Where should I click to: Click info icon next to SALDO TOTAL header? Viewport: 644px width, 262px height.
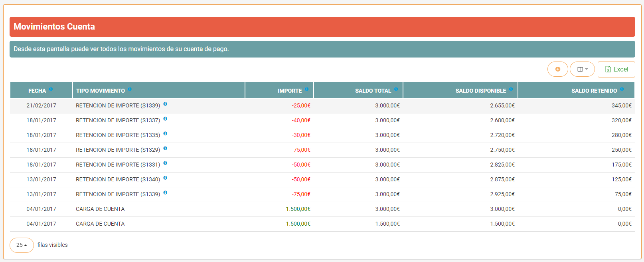[396, 89]
